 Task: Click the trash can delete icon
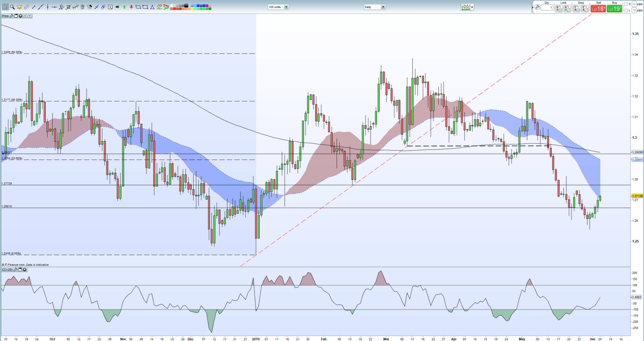click(82, 7)
